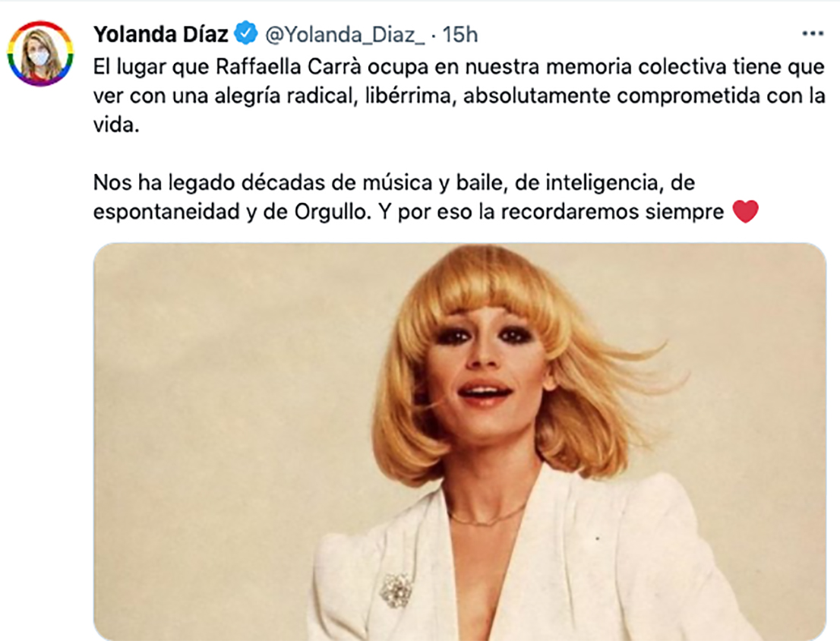Click the red heart emoji in the tweet
Viewport: 840px width, 641px height.
tap(745, 211)
